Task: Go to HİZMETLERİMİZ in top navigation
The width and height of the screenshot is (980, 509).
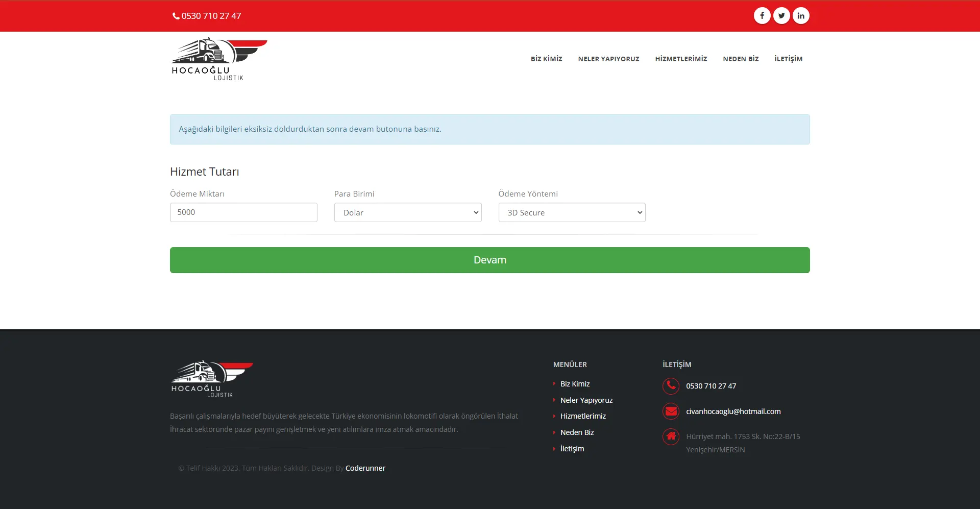Action: pyautogui.click(x=681, y=59)
